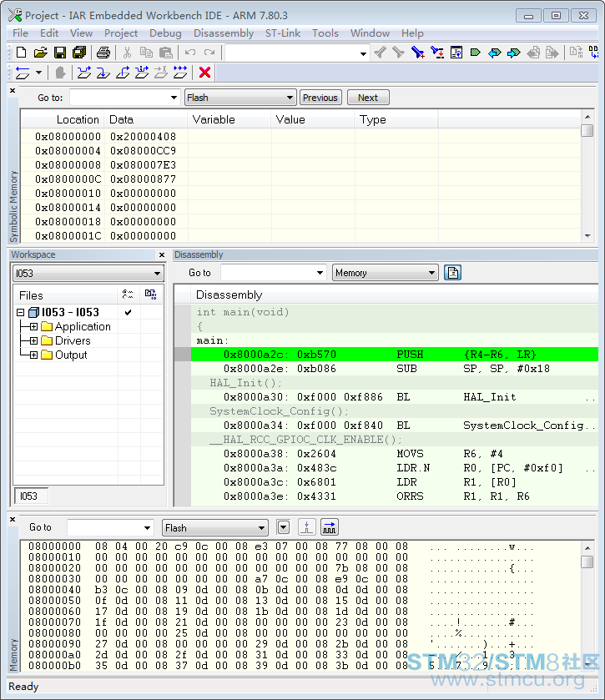Create a new document with the New icon
The image size is (605, 700).
point(21,53)
